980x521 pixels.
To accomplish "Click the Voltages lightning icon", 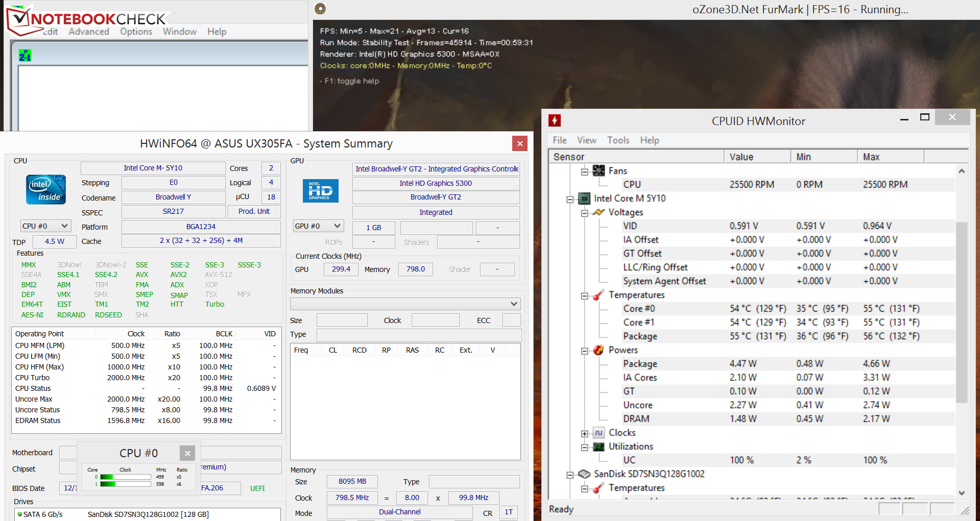I will pyautogui.click(x=599, y=212).
